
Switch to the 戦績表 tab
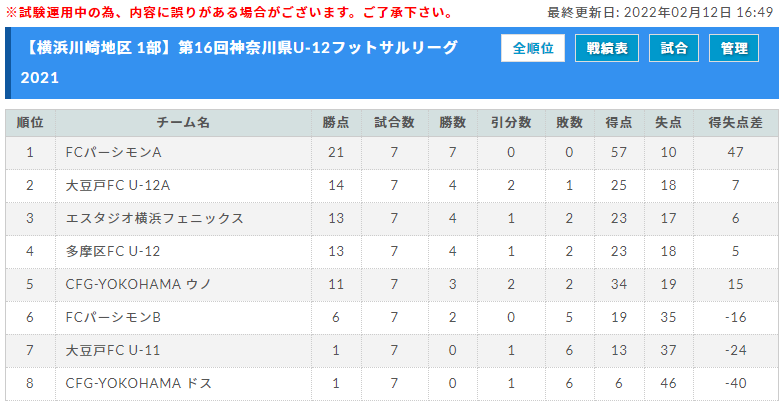[x=607, y=48]
